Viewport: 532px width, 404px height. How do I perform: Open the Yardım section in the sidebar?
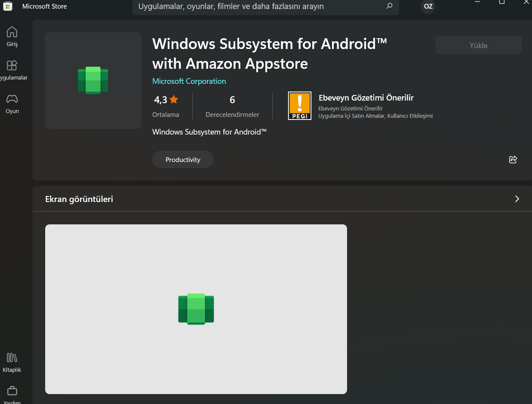point(12,395)
